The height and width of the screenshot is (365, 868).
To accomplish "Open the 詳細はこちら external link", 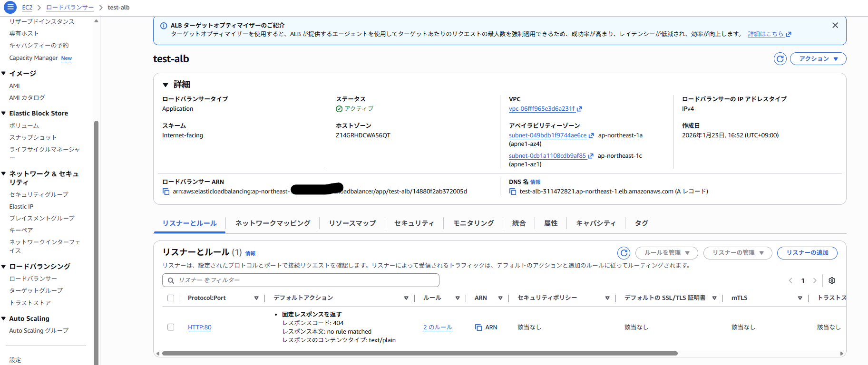I will coord(769,34).
